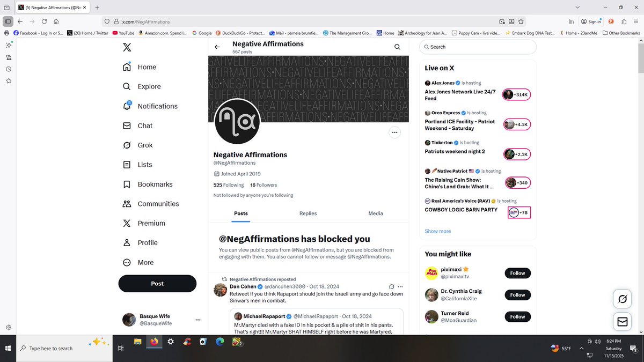Screen dimensions: 644x362
Task: Open the new tab plus button
Action: point(97,8)
